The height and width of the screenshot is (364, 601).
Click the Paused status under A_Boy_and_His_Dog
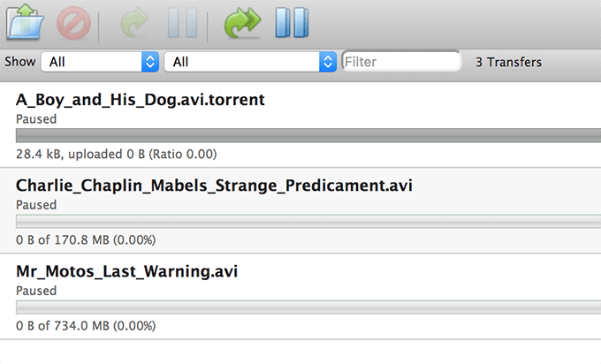click(36, 118)
